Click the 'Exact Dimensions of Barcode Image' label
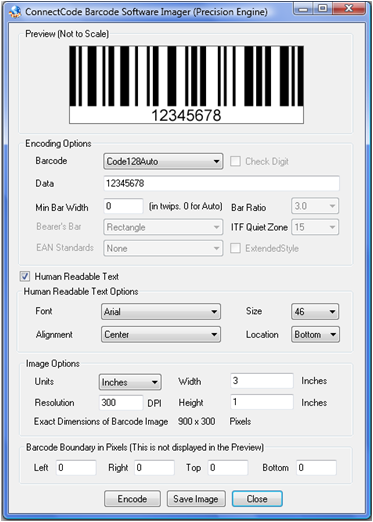 (101, 422)
